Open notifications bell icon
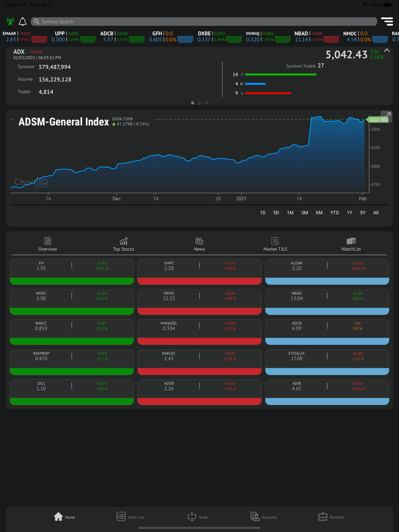399x532 pixels. (x=23, y=22)
